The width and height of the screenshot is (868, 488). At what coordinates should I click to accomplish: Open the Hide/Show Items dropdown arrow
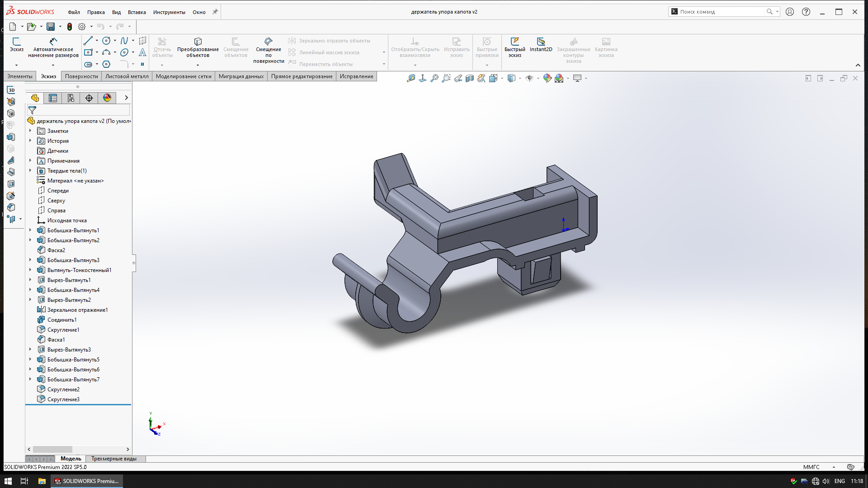[x=538, y=79]
